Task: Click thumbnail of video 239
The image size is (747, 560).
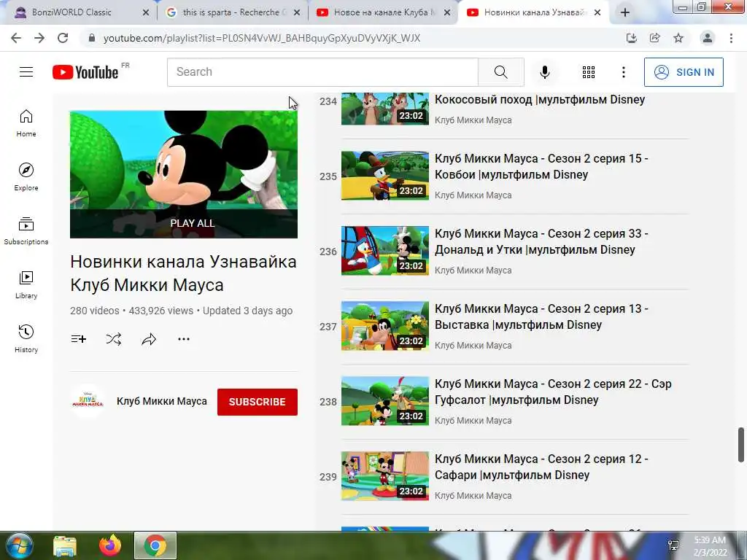Action: 385,476
